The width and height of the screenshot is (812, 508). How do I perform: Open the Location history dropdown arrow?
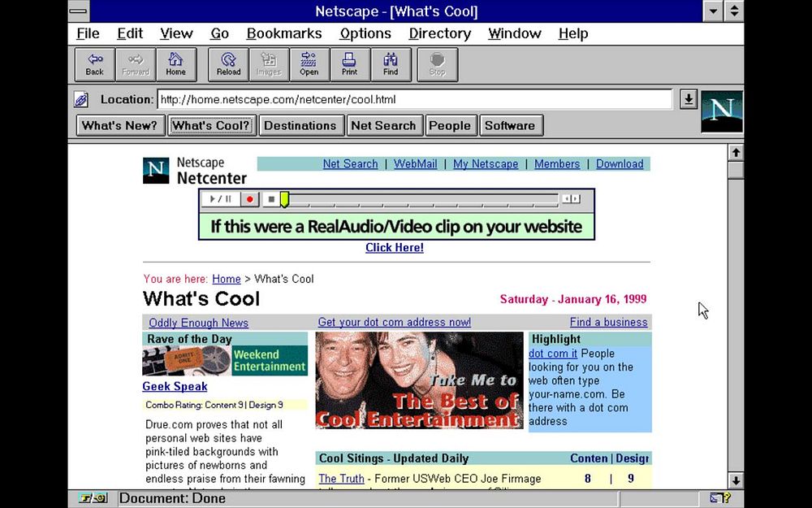pos(688,99)
